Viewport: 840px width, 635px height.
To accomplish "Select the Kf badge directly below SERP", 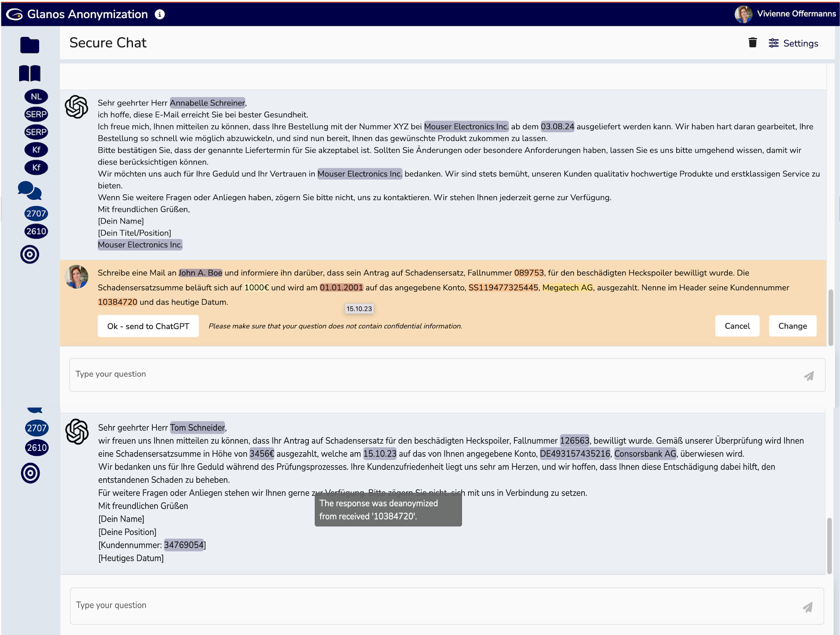I will [36, 150].
